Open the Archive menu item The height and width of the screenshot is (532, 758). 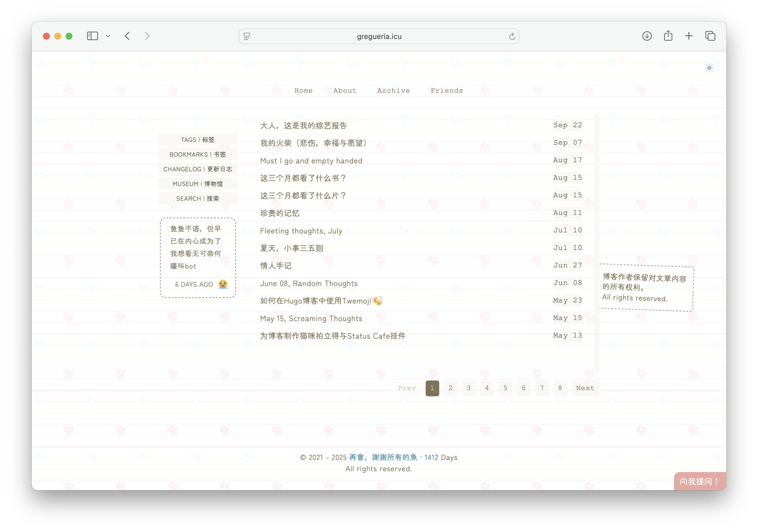pos(393,90)
